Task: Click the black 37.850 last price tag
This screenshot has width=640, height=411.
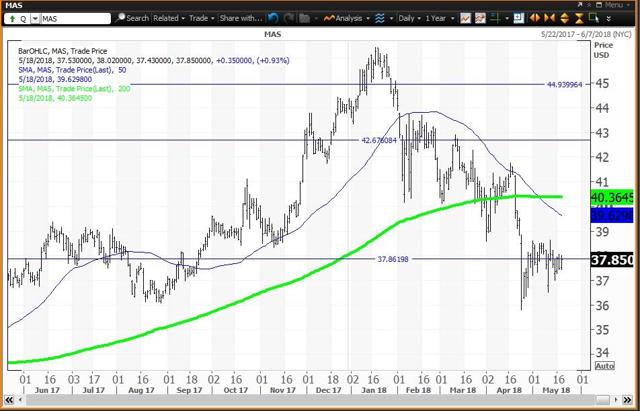Action: tap(612, 260)
